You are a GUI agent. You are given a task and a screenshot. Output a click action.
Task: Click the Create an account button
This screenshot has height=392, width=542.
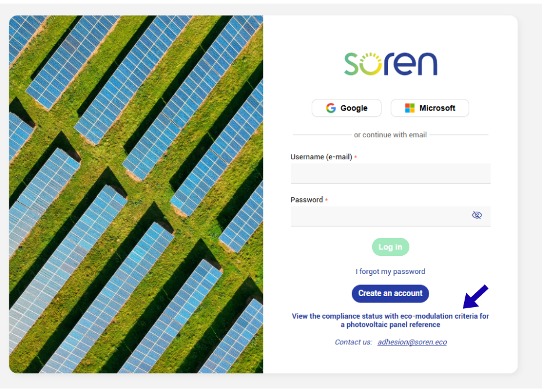coord(391,294)
